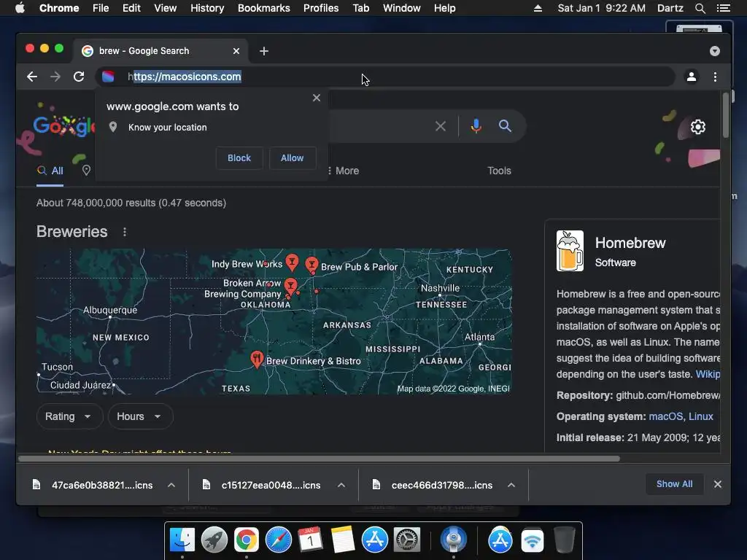The width and height of the screenshot is (747, 560).
Task: Open Control Center list icon in menu bar
Action: (723, 8)
